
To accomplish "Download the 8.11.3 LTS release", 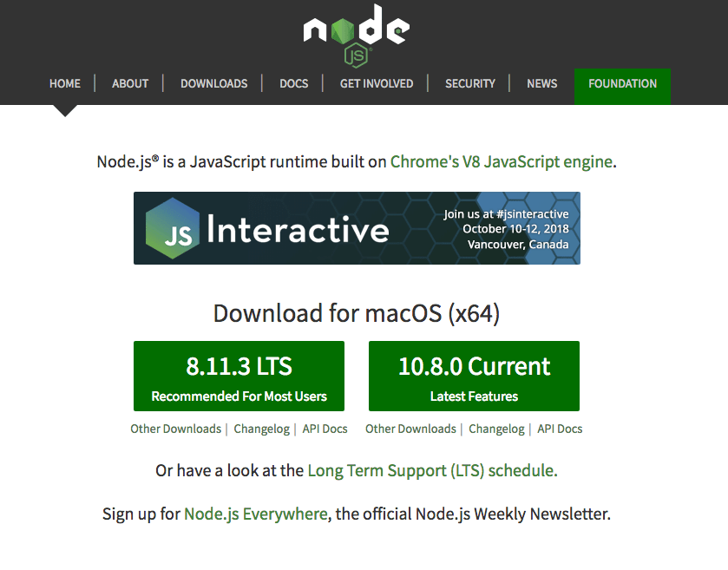I will click(x=239, y=376).
